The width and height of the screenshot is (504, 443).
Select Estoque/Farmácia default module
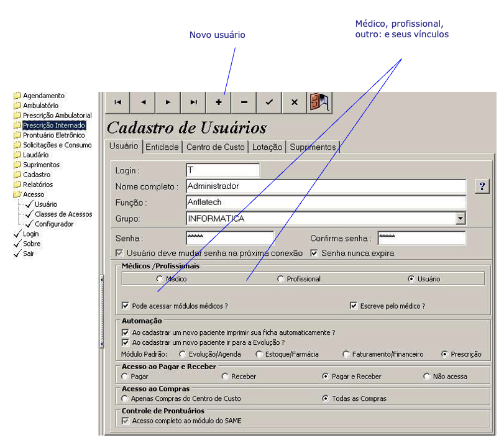[259, 354]
